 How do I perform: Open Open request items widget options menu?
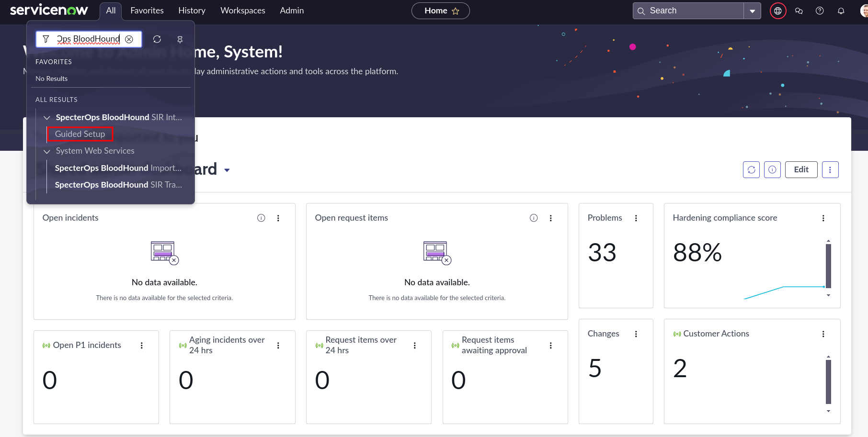[x=551, y=218]
